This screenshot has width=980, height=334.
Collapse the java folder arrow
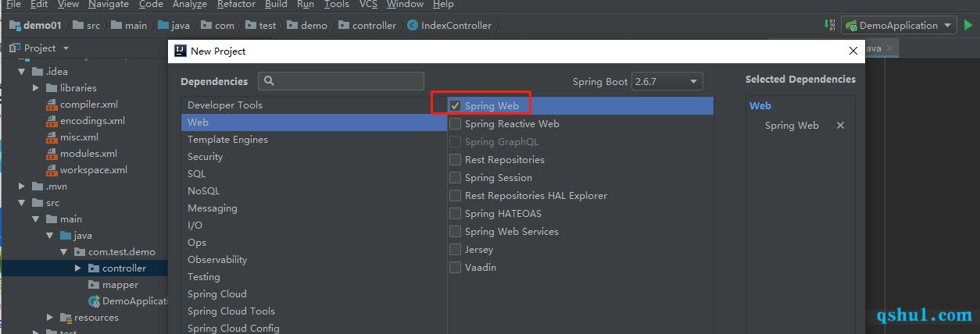click(x=50, y=236)
